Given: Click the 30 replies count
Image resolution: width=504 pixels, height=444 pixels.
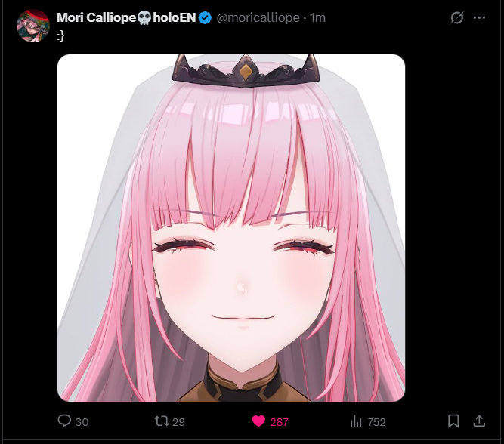Looking at the screenshot, I should coord(82,422).
